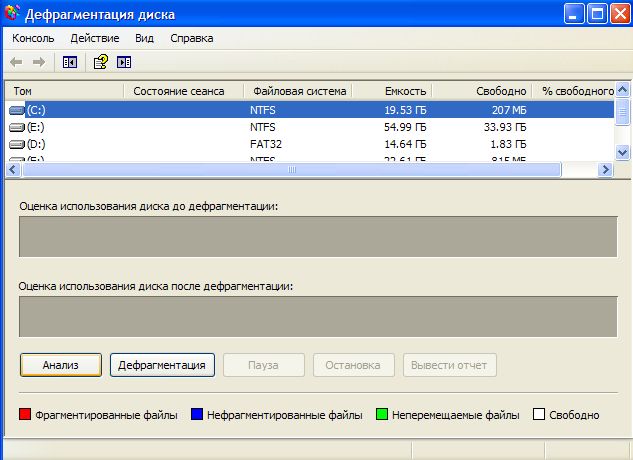Start defragmentation with Дефрагментация button
Image resolution: width=633 pixels, height=460 pixels.
(162, 365)
